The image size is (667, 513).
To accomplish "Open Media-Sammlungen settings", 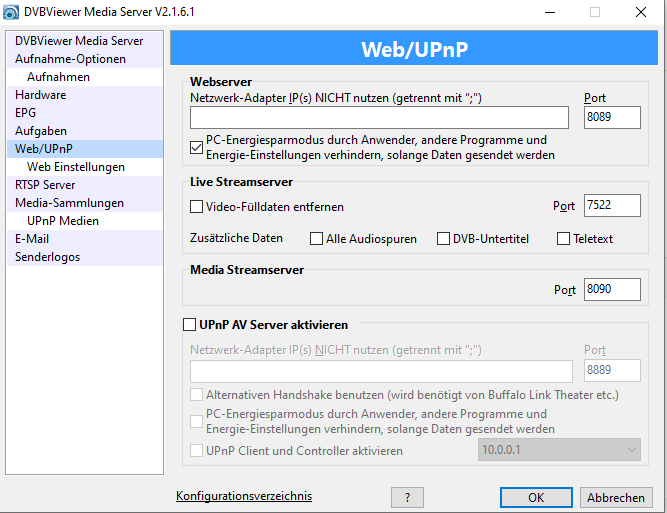I will pyautogui.click(x=85, y=203).
